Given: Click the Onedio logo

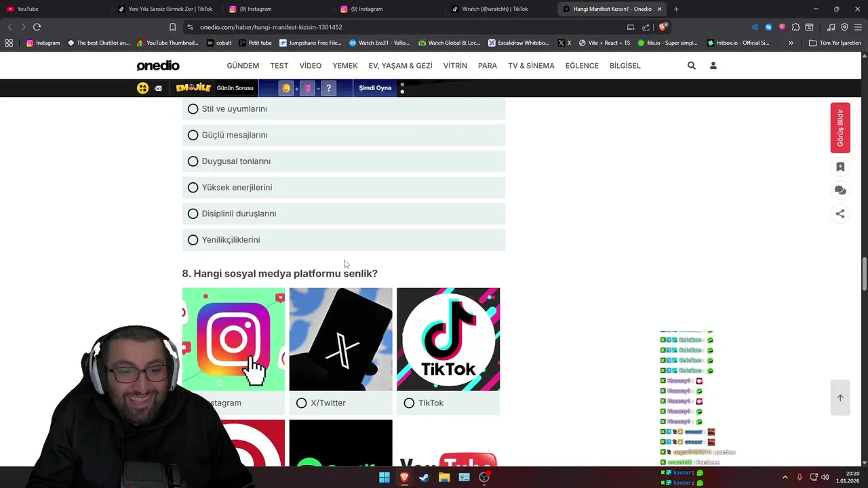Looking at the screenshot, I should [158, 66].
